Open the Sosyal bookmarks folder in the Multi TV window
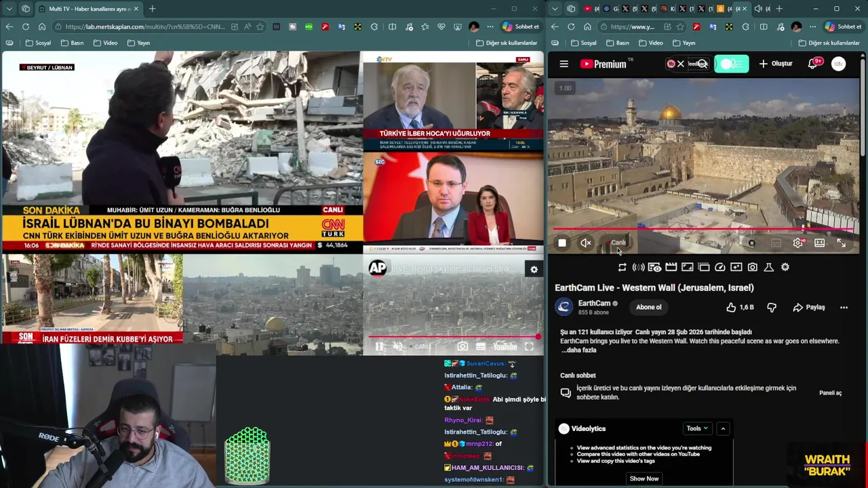This screenshot has height=488, width=868. pos(38,43)
